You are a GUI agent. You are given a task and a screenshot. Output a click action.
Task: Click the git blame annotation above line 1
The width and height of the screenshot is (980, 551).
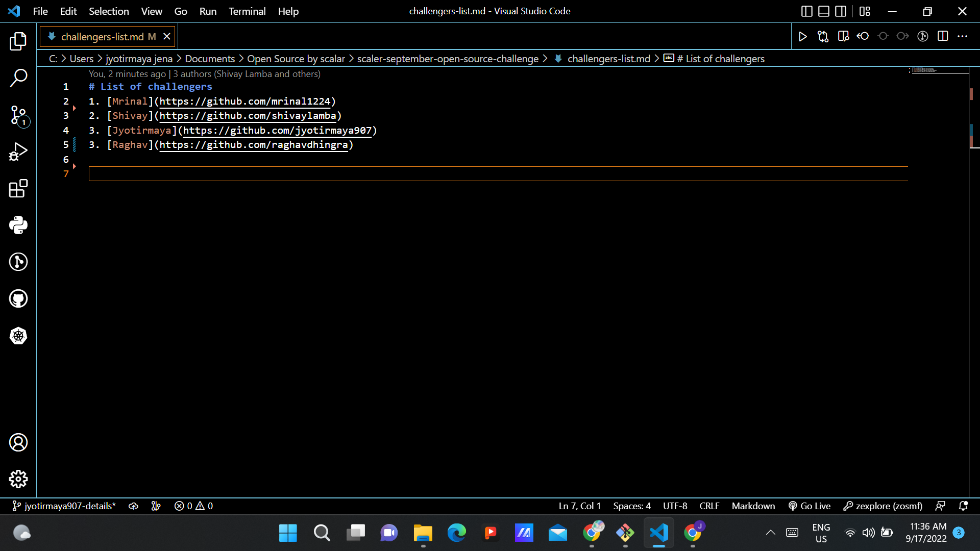(x=205, y=74)
